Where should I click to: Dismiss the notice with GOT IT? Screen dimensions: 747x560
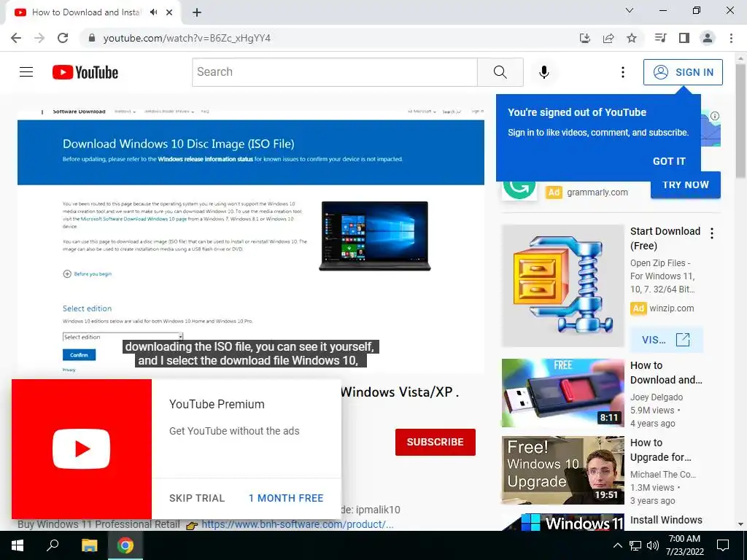(x=669, y=161)
